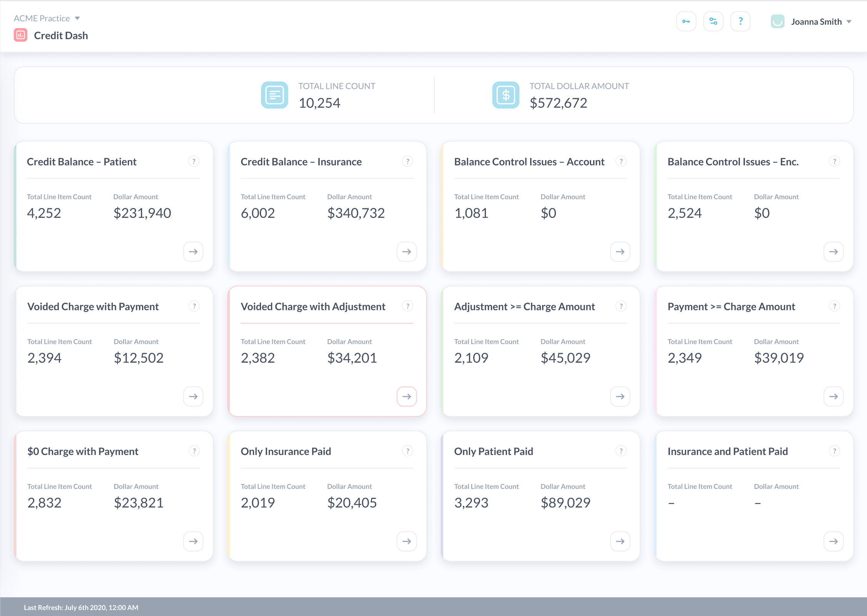This screenshot has height=616, width=867.
Task: Open Credit Balance – Patient arrow button
Action: click(x=193, y=252)
